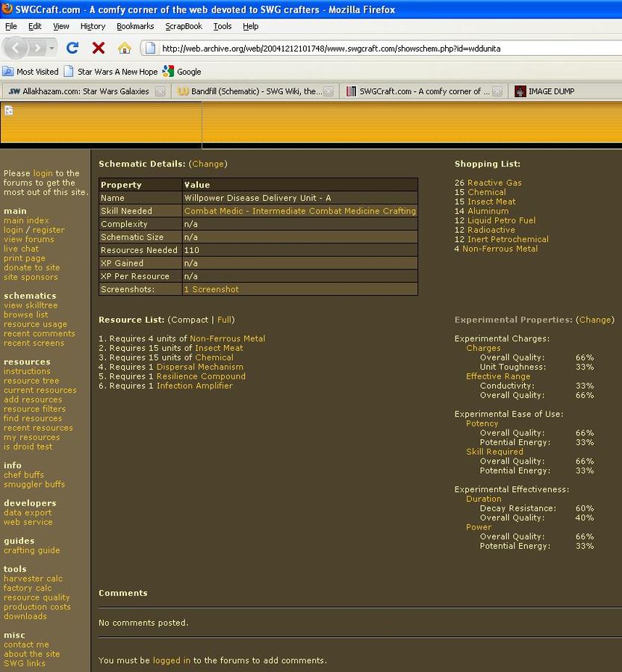This screenshot has height=672, width=622.
Task: Open the ScrapBook menu
Action: pos(184,26)
